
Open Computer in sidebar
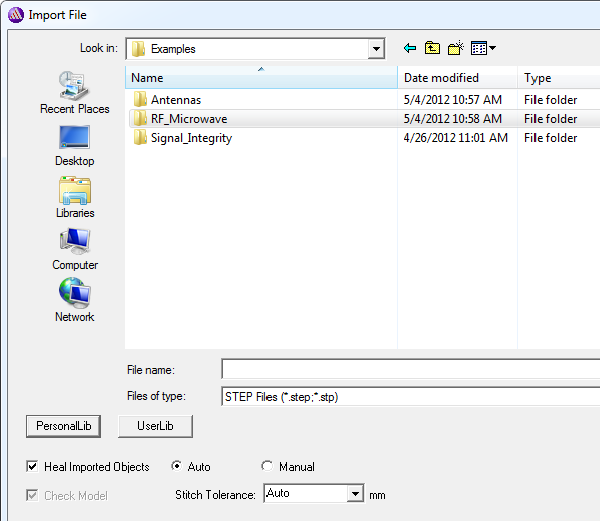click(75, 249)
